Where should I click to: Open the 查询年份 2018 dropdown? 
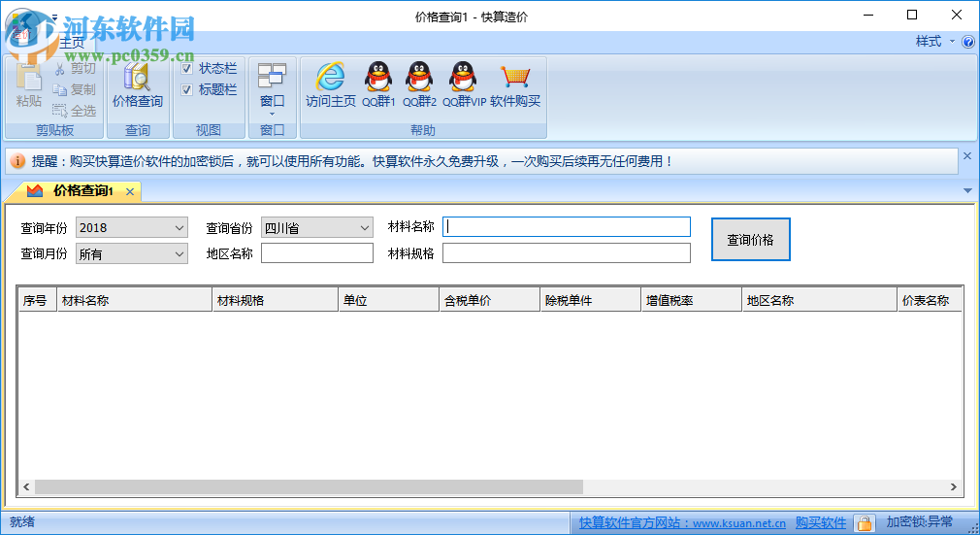point(132,228)
